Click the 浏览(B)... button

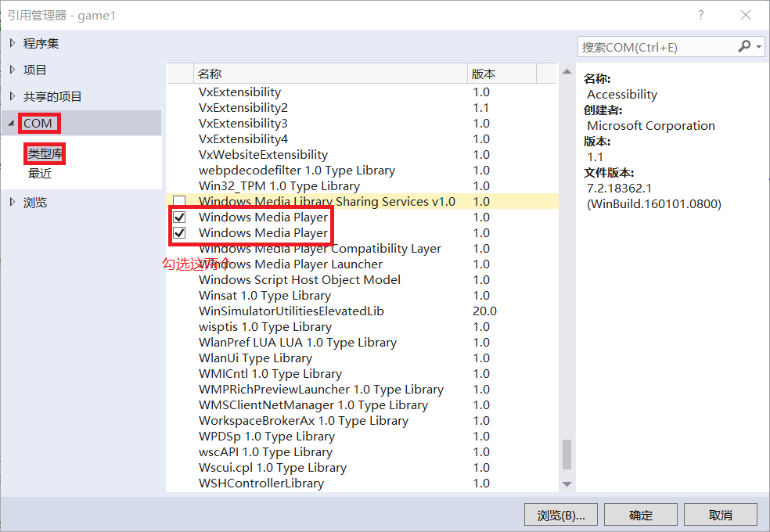561,515
